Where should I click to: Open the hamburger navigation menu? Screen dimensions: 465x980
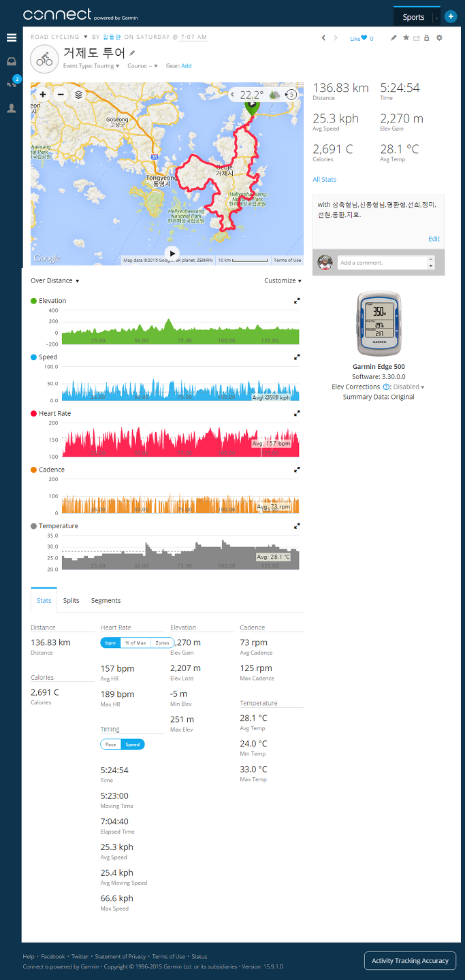[x=12, y=37]
